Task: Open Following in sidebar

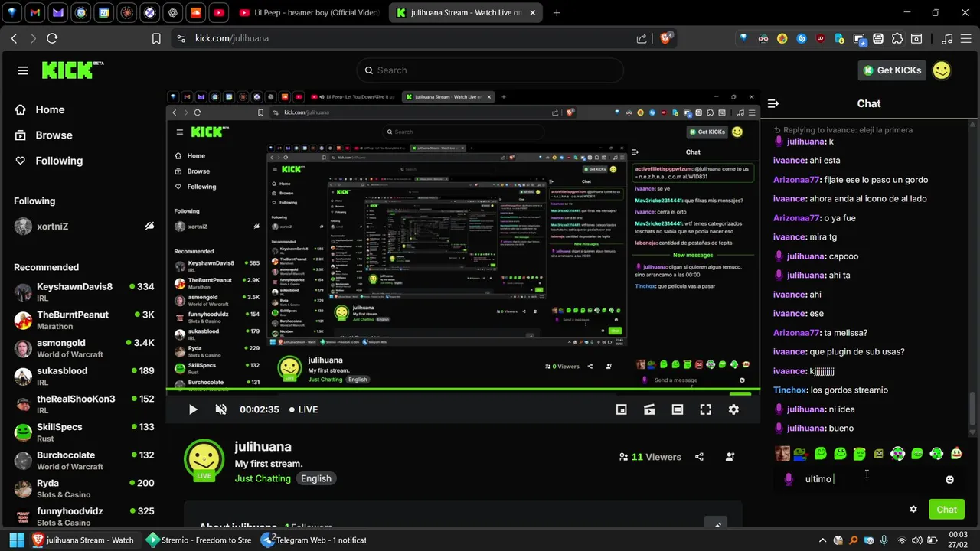Action: click(49, 161)
